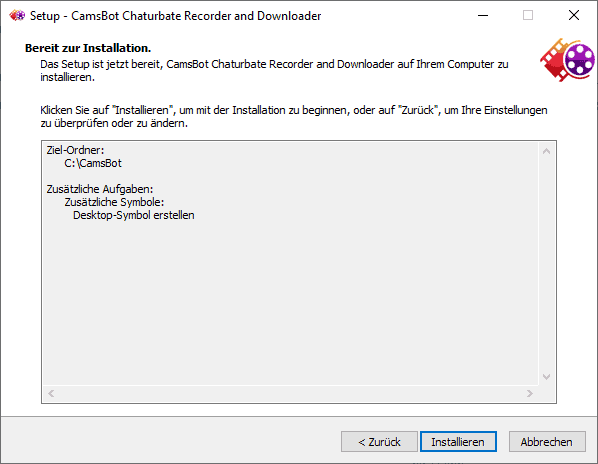Click the scroll up arrow in summary box
Screen dimensions: 598x464
(546, 151)
